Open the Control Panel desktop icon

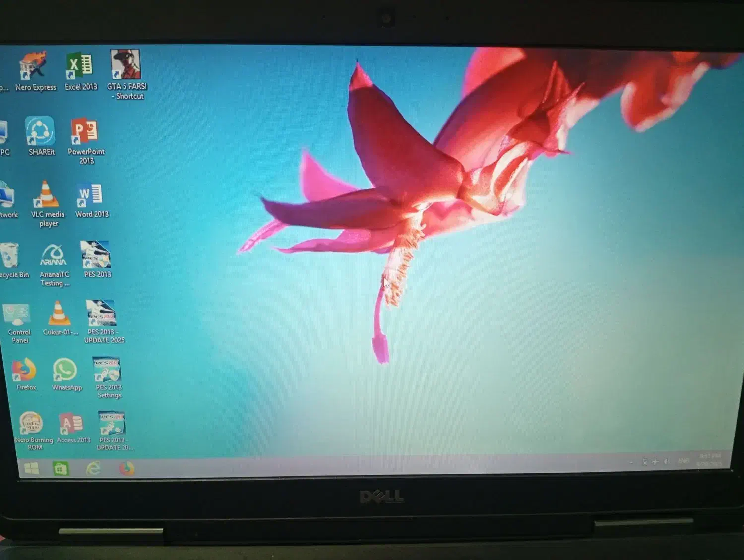17,315
